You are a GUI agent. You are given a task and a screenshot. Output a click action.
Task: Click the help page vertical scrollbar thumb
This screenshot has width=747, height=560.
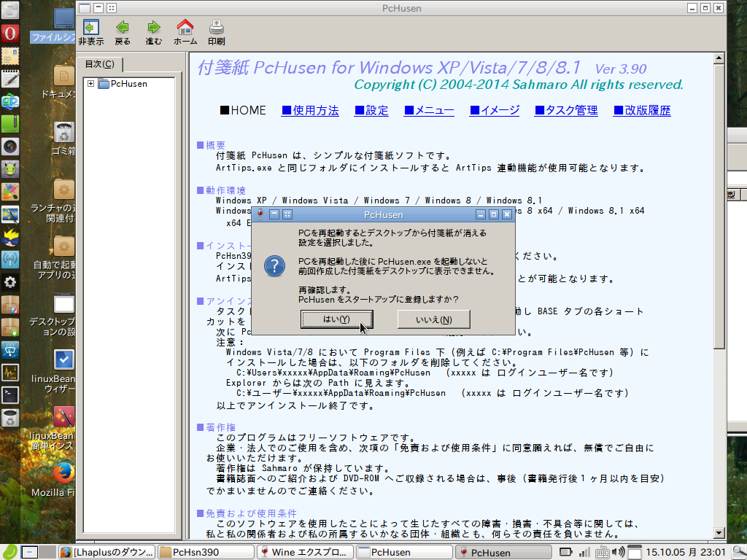point(719,206)
